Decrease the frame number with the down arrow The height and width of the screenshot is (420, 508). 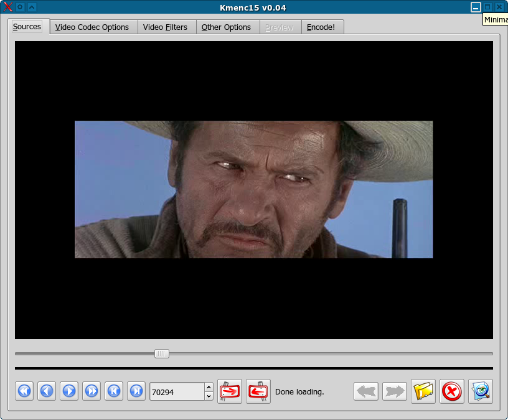tap(209, 396)
